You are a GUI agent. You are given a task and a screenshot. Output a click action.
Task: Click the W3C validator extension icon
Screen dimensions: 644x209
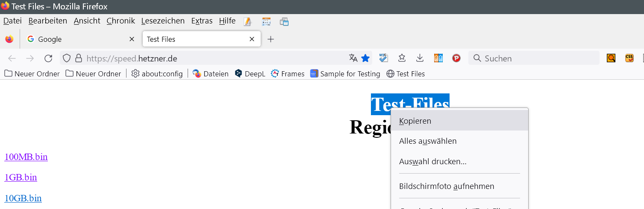click(384, 58)
